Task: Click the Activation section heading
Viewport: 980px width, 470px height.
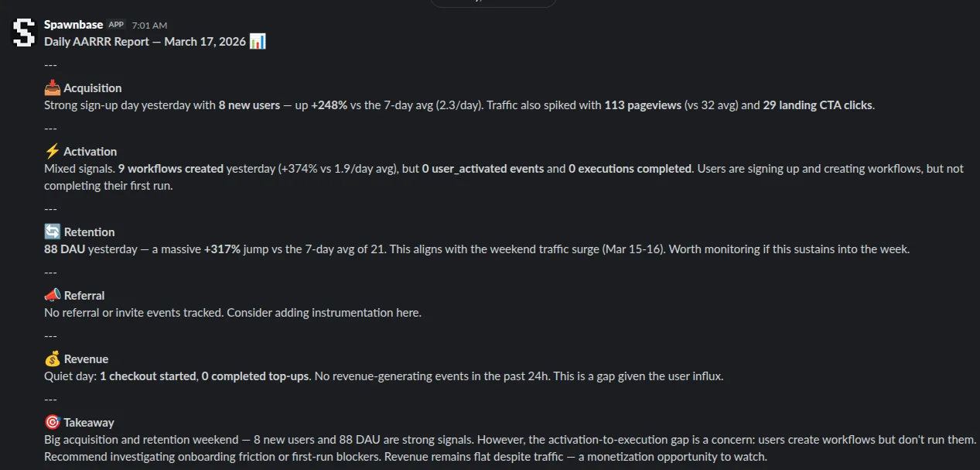Action: click(x=90, y=152)
